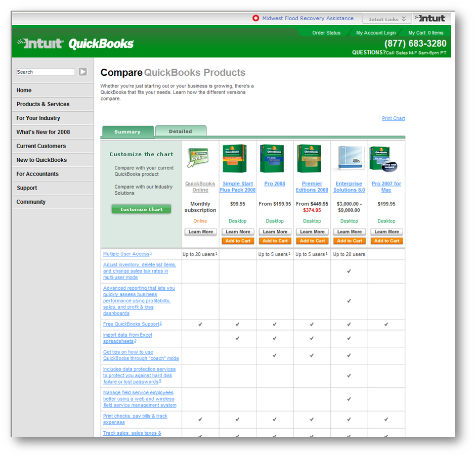Open For Accountants sidebar item
Screen dimensions: 476x458
(x=37, y=174)
